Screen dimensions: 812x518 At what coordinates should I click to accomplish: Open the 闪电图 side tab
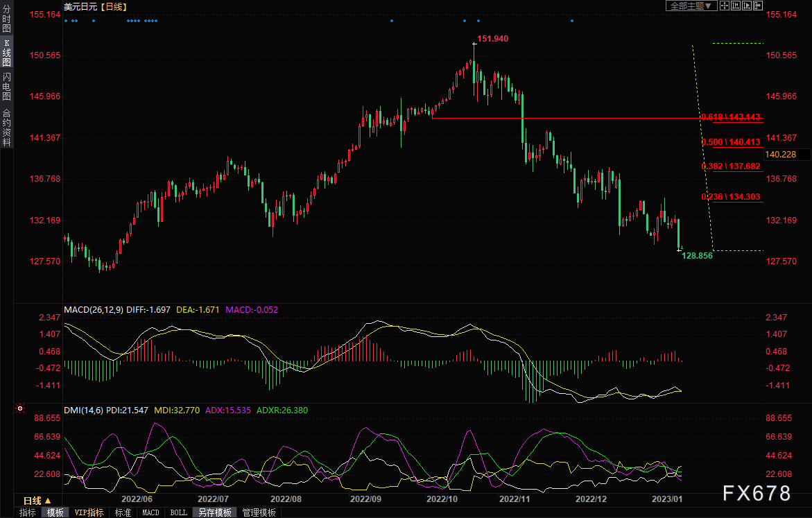click(6, 86)
